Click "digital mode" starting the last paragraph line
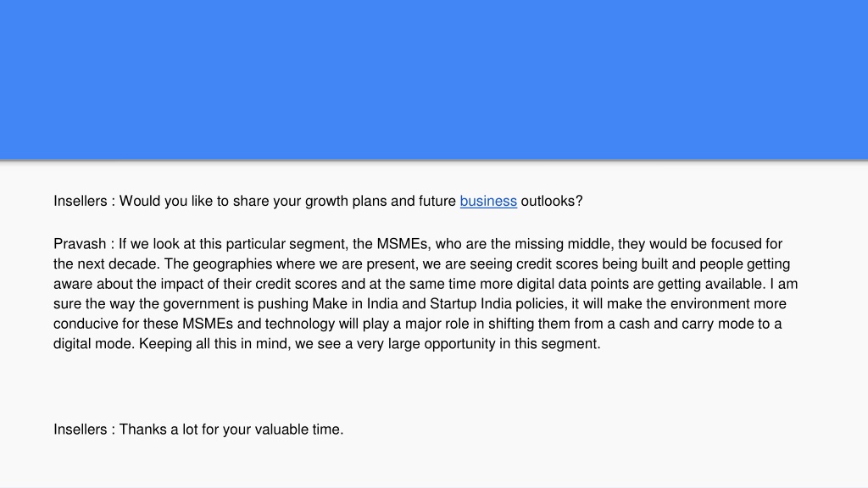Viewport: 868px width, 488px height. 94,344
